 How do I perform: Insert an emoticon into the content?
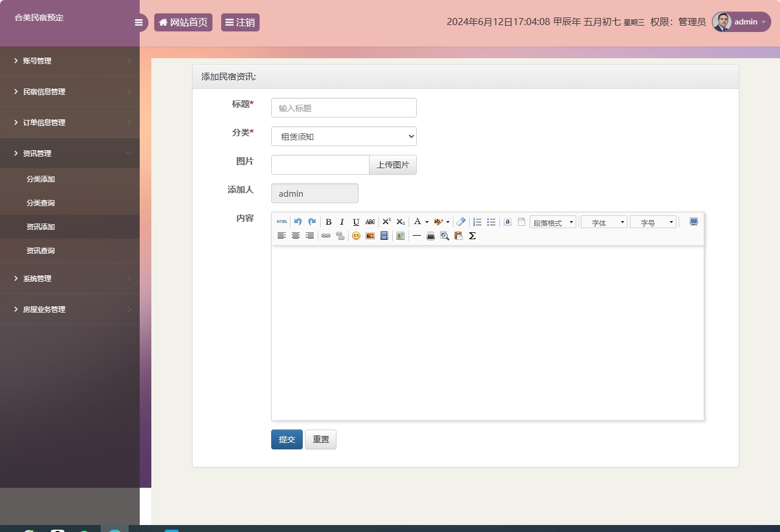[x=356, y=235]
